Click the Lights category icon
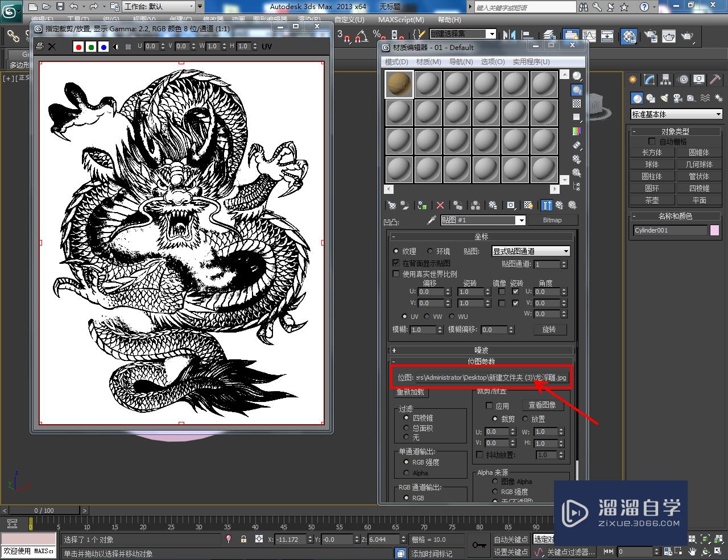Screen dimensions: 728x560 tap(664, 98)
